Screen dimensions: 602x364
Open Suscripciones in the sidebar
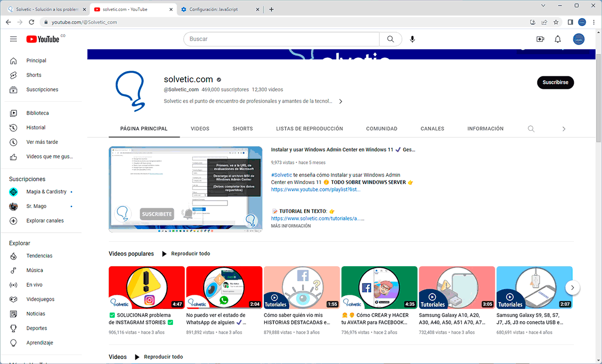(41, 90)
